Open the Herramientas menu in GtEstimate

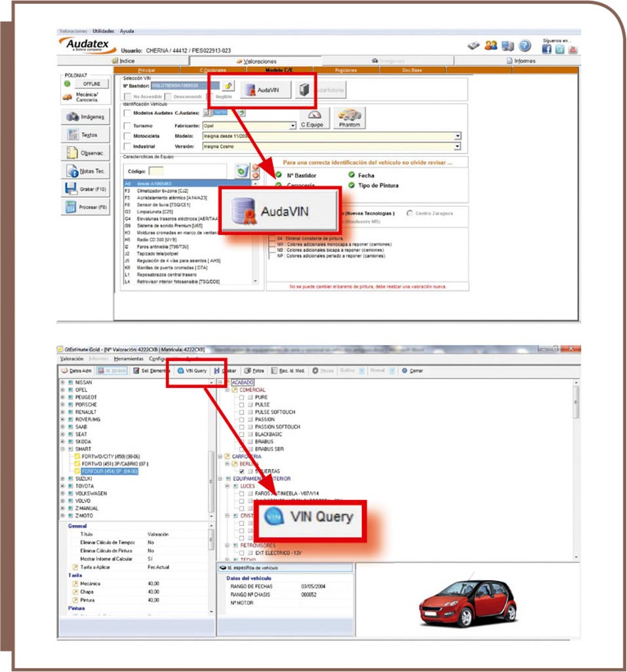click(x=129, y=359)
